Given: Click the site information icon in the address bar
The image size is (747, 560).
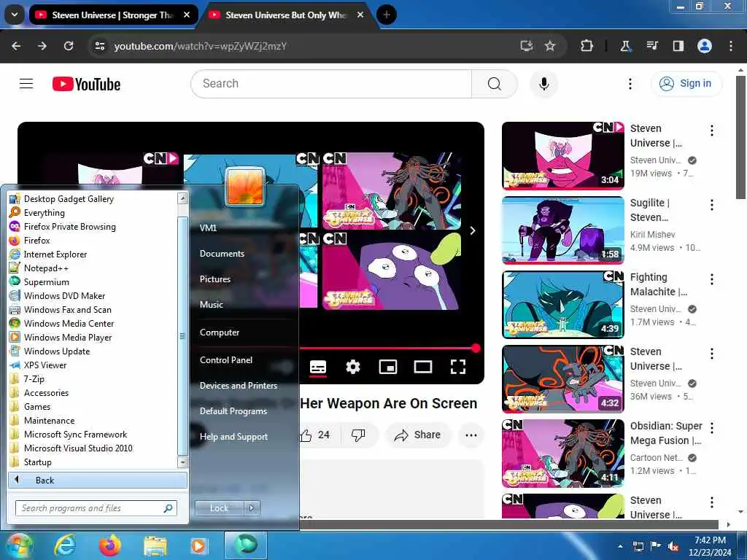Looking at the screenshot, I should click(x=99, y=46).
